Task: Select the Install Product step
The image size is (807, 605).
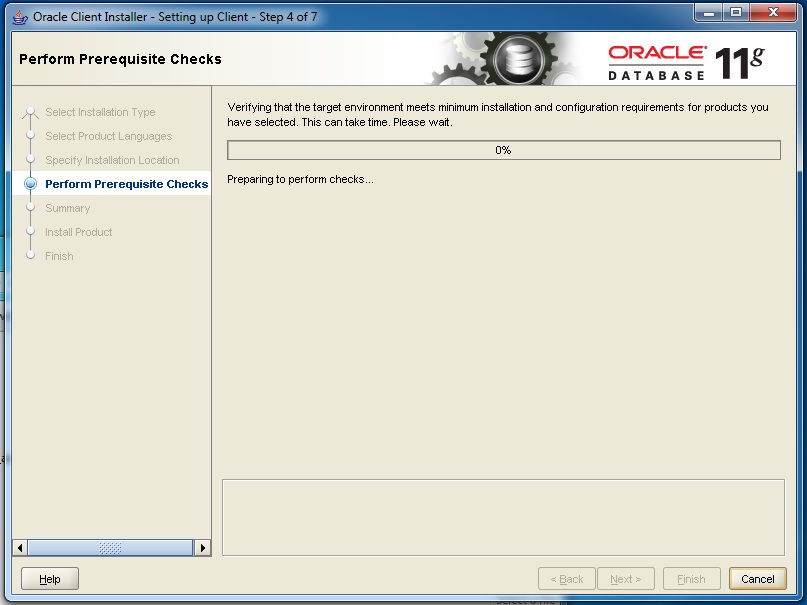Action: click(79, 232)
